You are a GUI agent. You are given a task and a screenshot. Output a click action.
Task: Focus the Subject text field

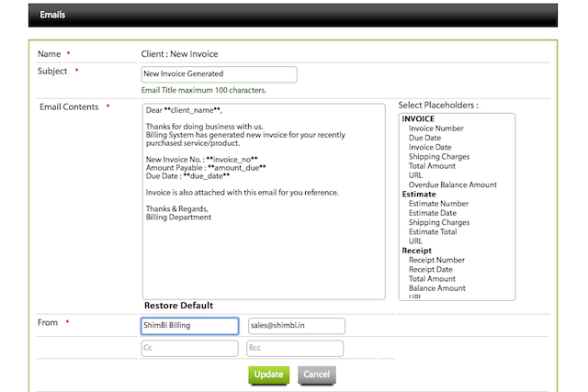coord(219,74)
